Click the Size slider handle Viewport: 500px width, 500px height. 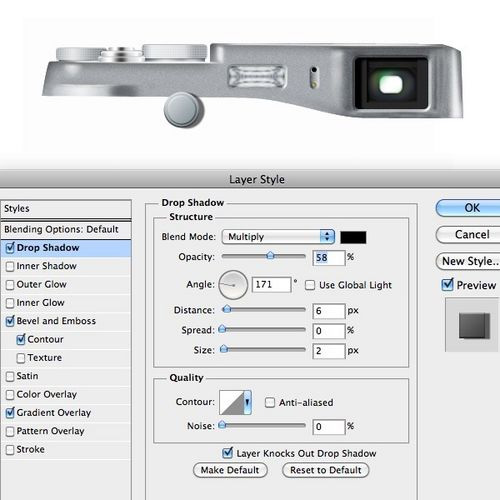click(224, 349)
